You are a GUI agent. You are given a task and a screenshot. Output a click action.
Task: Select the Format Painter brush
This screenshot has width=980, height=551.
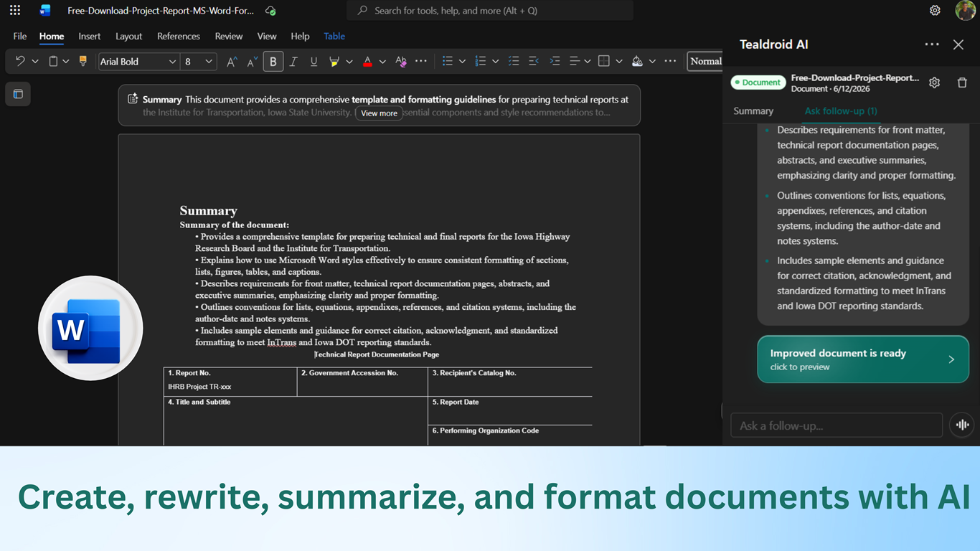pos(83,62)
